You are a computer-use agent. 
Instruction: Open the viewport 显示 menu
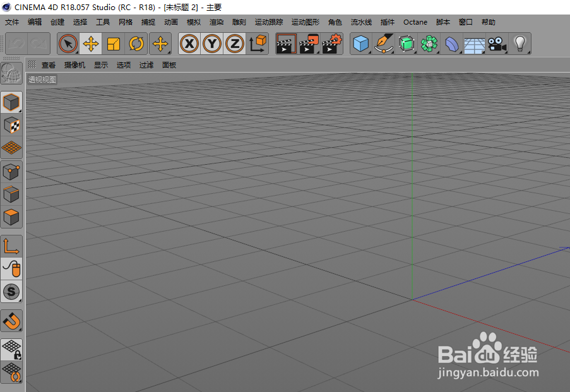pyautogui.click(x=101, y=65)
